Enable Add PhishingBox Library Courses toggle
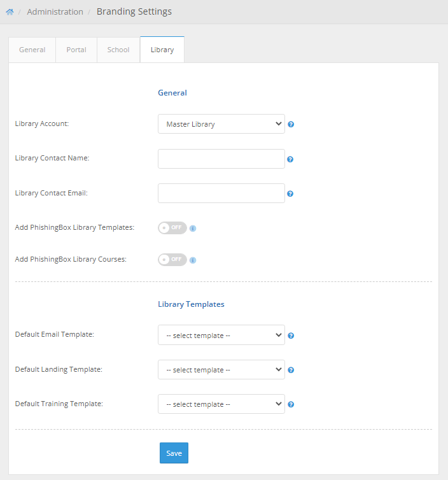 coord(172,260)
